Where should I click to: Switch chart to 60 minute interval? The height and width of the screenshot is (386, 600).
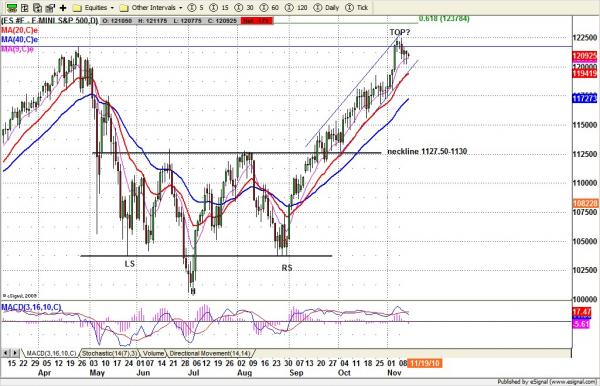pos(269,8)
